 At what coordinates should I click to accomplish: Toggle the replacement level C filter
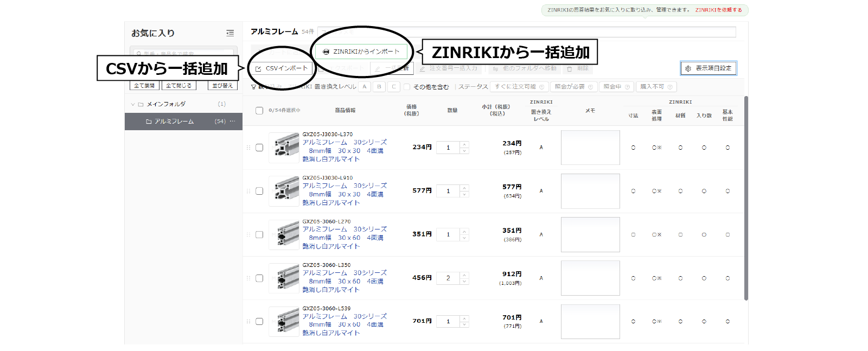394,87
